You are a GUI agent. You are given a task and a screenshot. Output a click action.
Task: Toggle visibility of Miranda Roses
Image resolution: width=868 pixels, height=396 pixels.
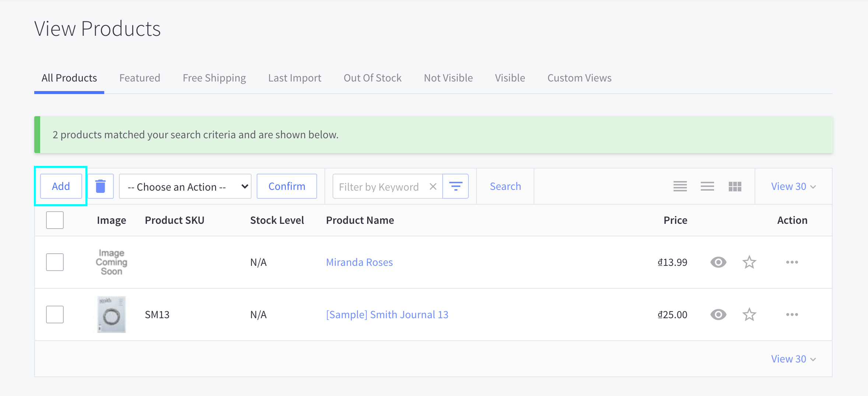point(718,262)
